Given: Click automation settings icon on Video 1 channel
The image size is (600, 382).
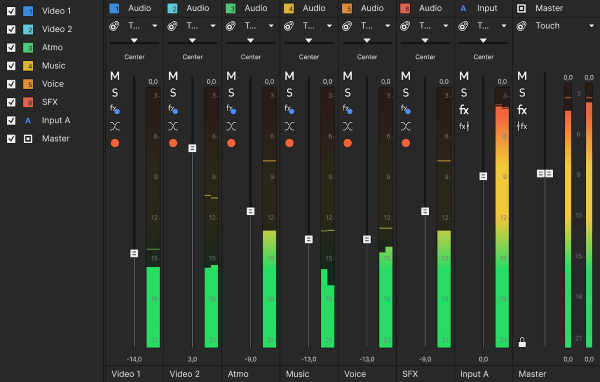Looking at the screenshot, I should 114,26.
